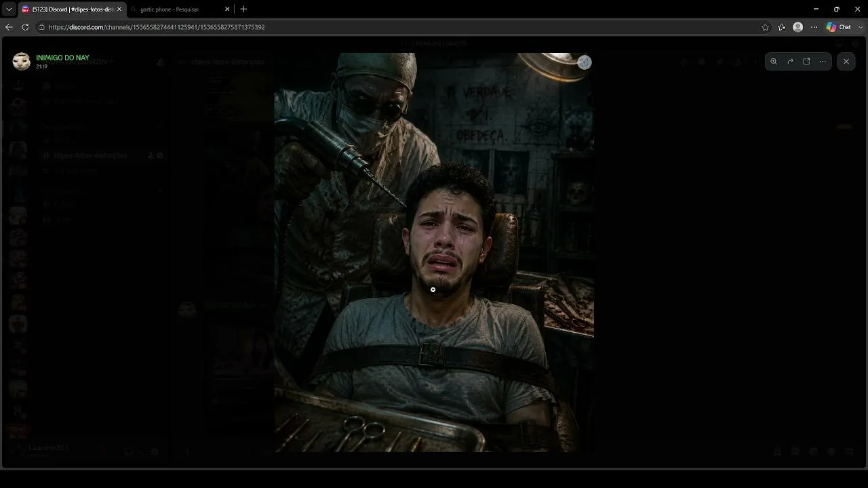This screenshot has height=488, width=868.
Task: Open the browser favorites list
Action: point(782,27)
